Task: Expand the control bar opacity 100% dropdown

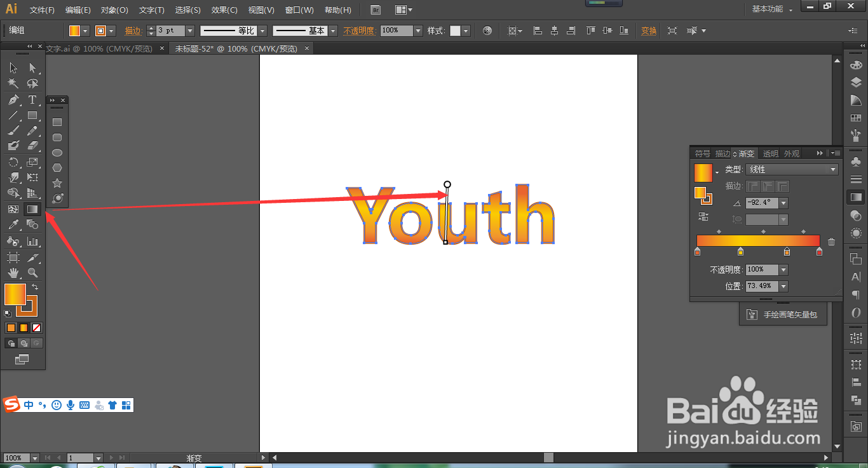Action: (417, 31)
